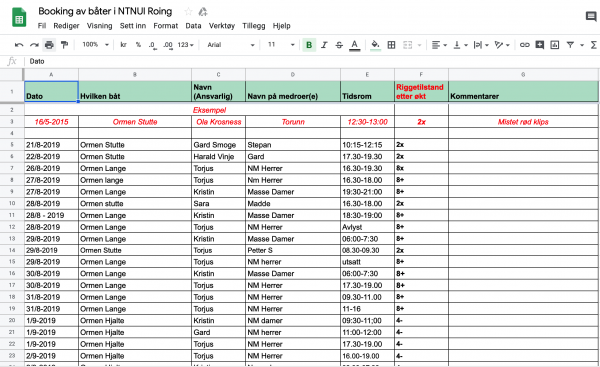Click the redo arrow

point(34,45)
